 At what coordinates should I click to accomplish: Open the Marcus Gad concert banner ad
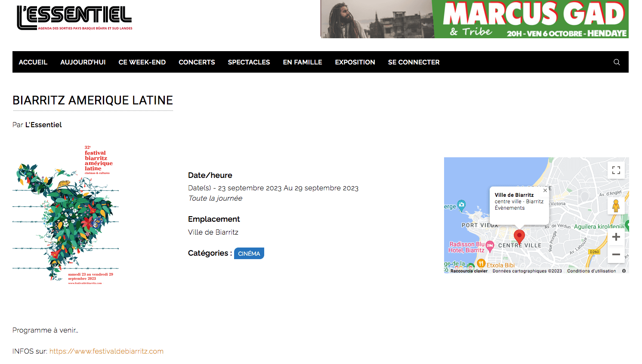(475, 19)
